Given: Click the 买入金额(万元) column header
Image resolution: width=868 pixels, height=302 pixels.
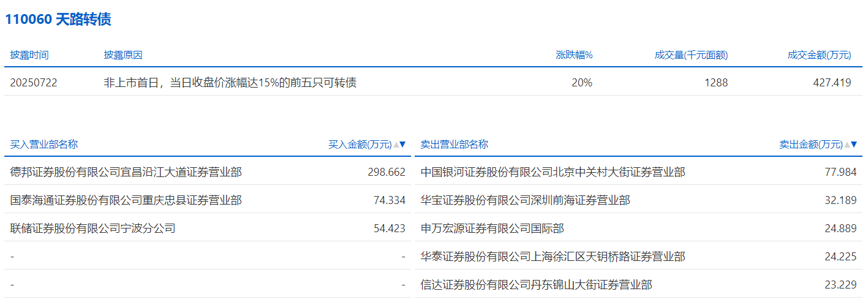Looking at the screenshot, I should (360, 145).
